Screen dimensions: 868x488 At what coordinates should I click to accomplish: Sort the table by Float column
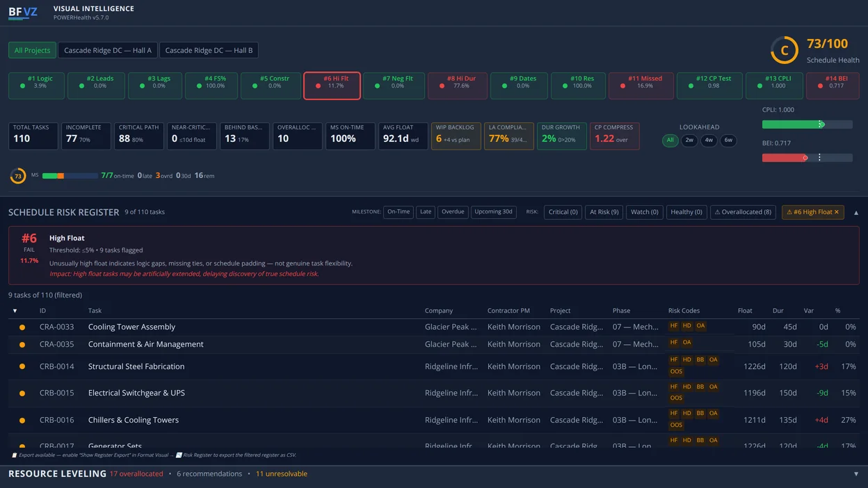[745, 311]
